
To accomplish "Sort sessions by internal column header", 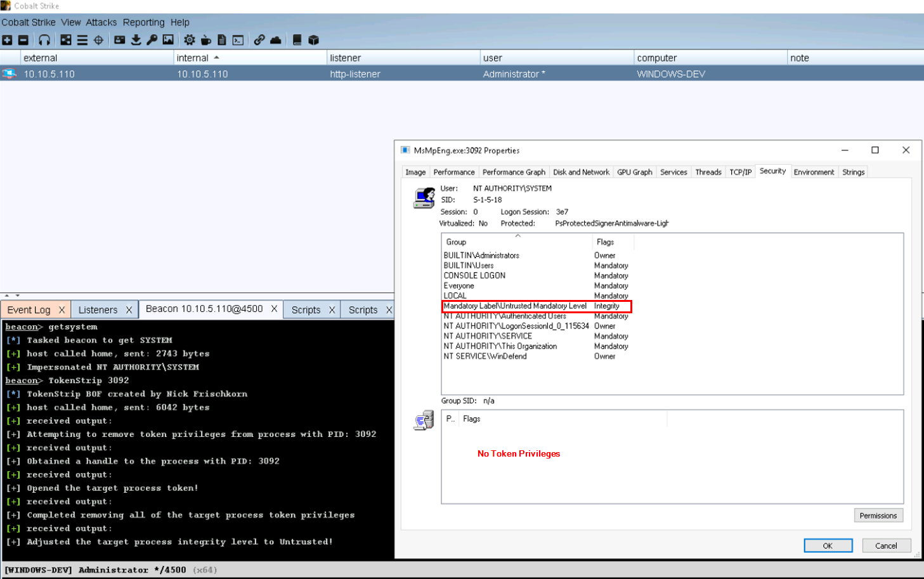I will coord(249,58).
